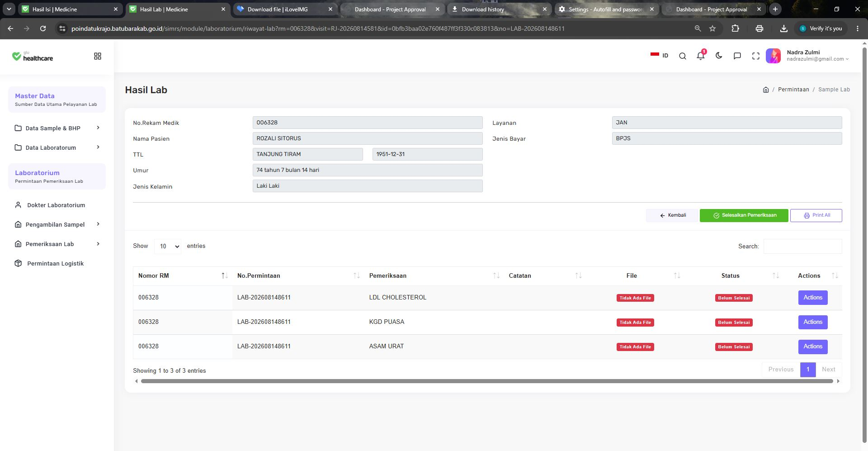
Task: Reload the page in browser toolbar
Action: coord(43,28)
